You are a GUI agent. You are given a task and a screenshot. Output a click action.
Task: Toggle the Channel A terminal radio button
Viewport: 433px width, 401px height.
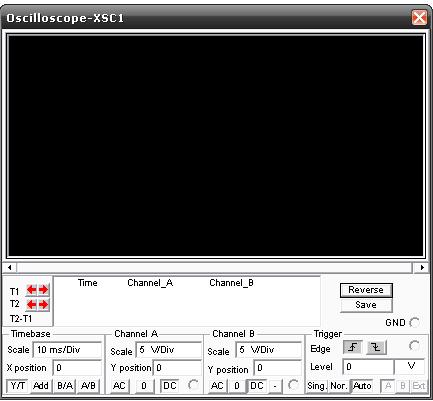click(x=193, y=385)
